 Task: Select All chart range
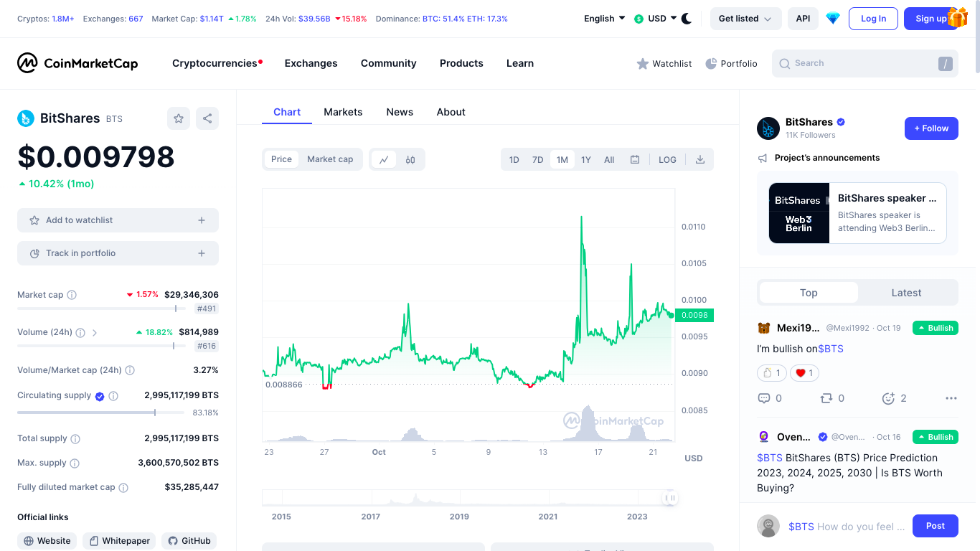coord(609,159)
